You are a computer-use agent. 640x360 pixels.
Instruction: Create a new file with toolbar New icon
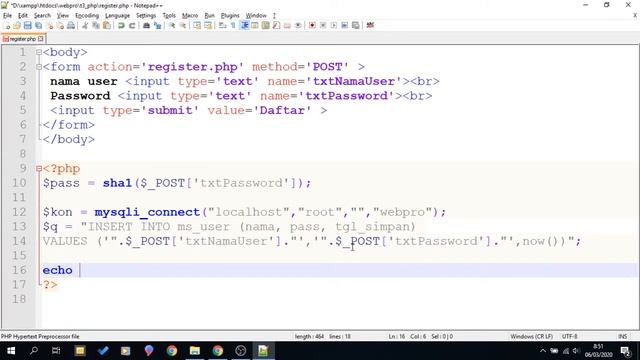7,26
